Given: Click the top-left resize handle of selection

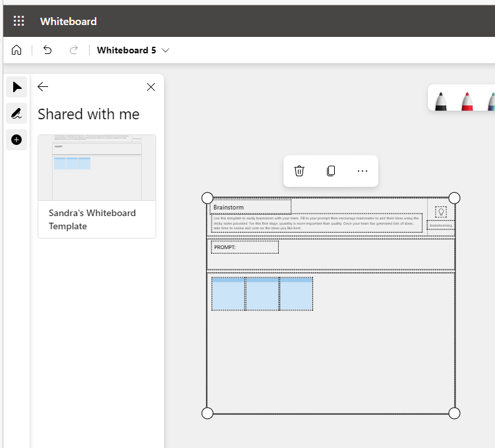Looking at the screenshot, I should tap(207, 198).
